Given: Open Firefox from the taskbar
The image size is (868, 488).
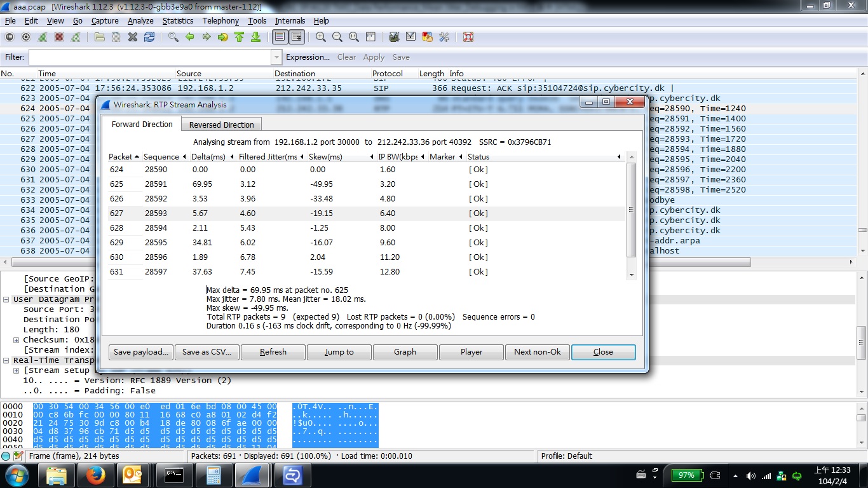Looking at the screenshot, I should click(x=96, y=475).
